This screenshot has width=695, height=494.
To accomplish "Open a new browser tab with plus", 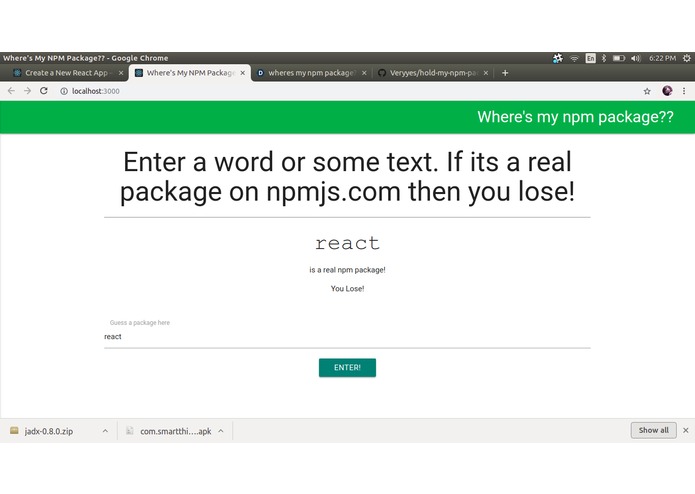I will [x=505, y=73].
